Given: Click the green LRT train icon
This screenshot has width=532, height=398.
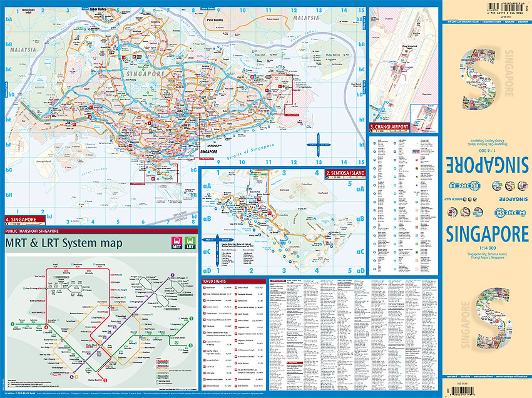Looking at the screenshot, I should coord(190,244).
